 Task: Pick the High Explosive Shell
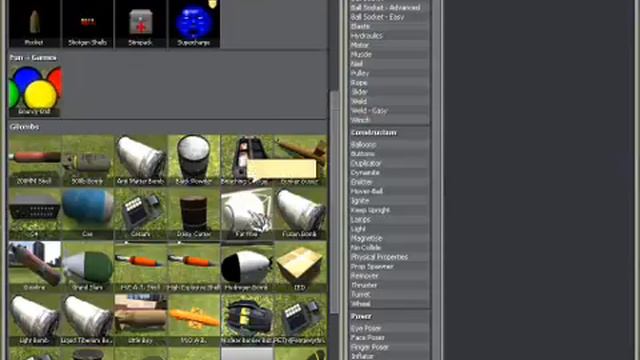194,267
